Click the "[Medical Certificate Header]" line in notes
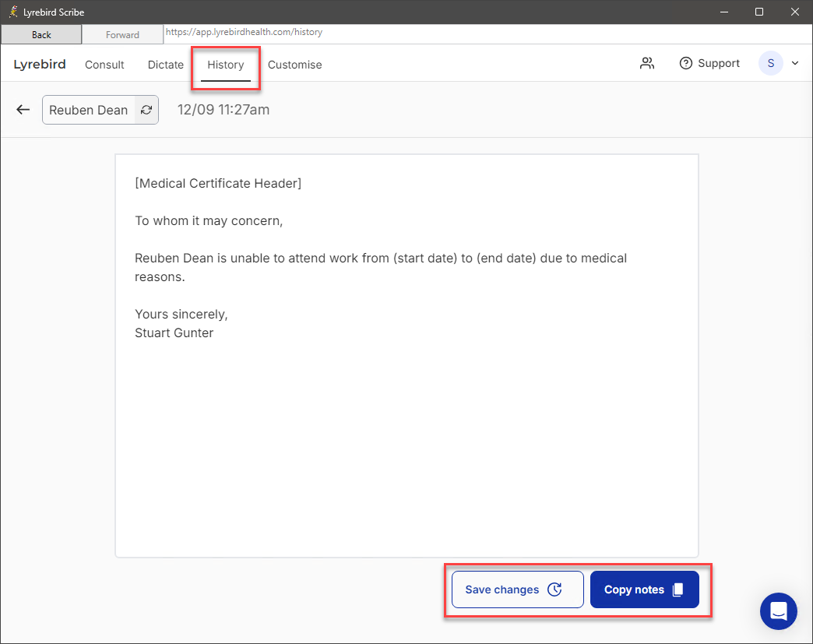Screen dimensions: 813x644 point(218,183)
